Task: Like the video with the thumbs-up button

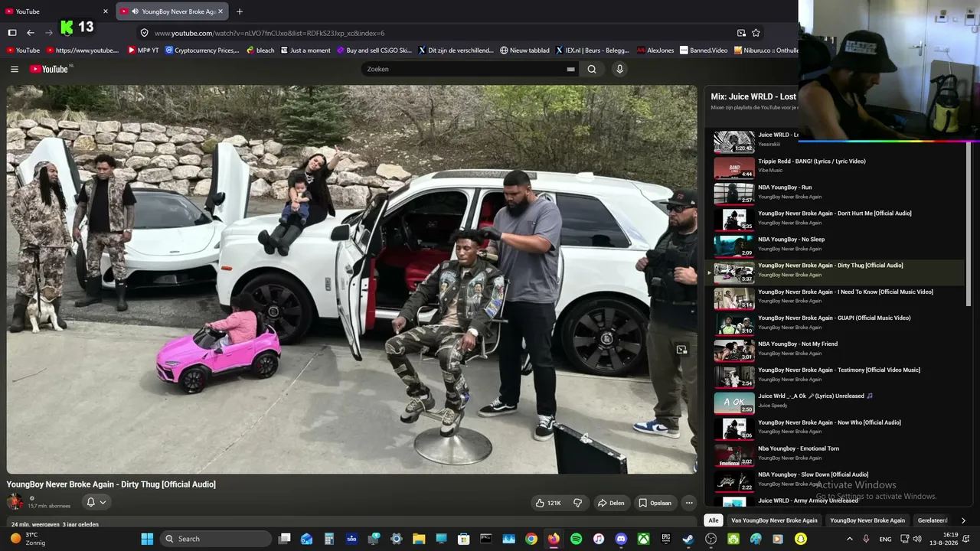Action: 548,503
